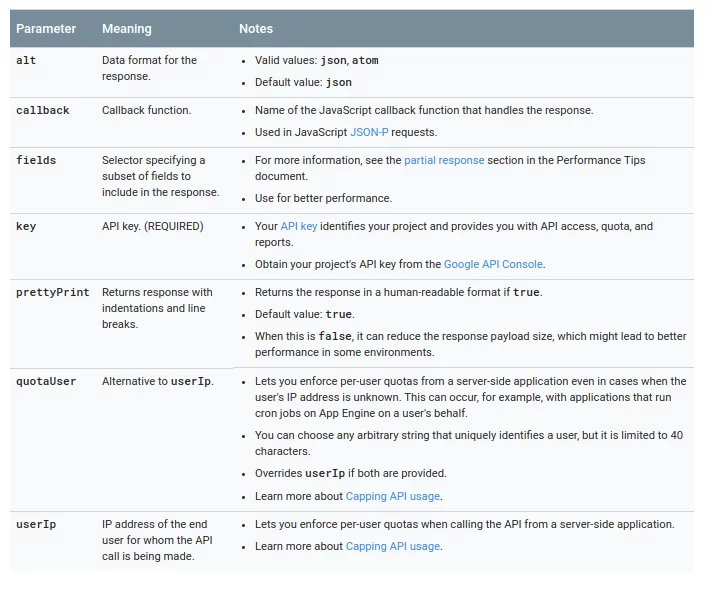Select the prettyPrint parameter name
The width and height of the screenshot is (712, 601).
click(x=52, y=292)
